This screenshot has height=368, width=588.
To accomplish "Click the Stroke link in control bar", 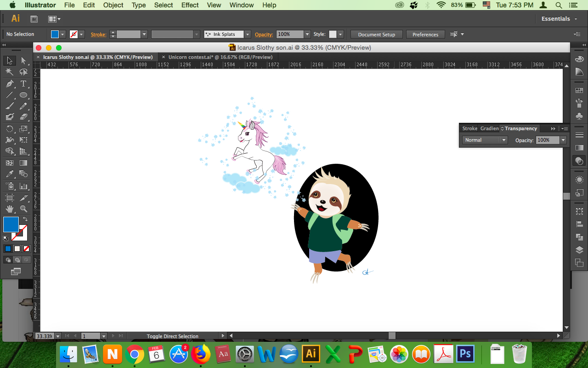I will pos(98,34).
